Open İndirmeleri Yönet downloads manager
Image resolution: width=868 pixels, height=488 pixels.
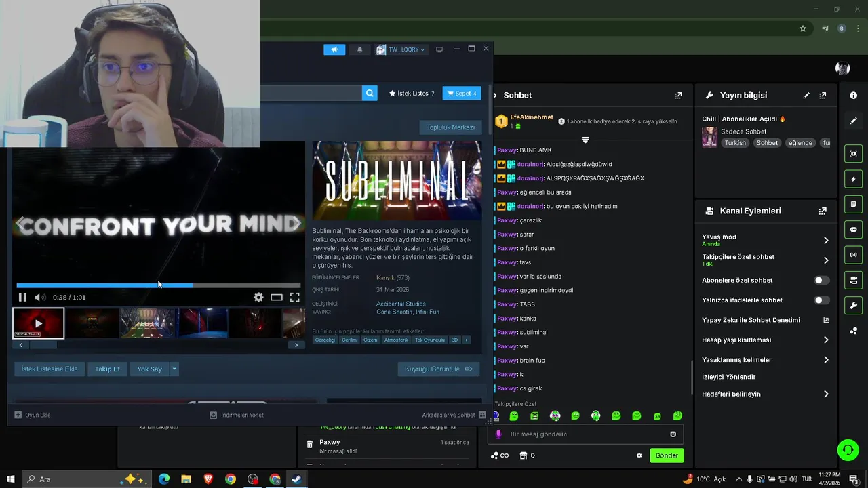[x=237, y=415]
